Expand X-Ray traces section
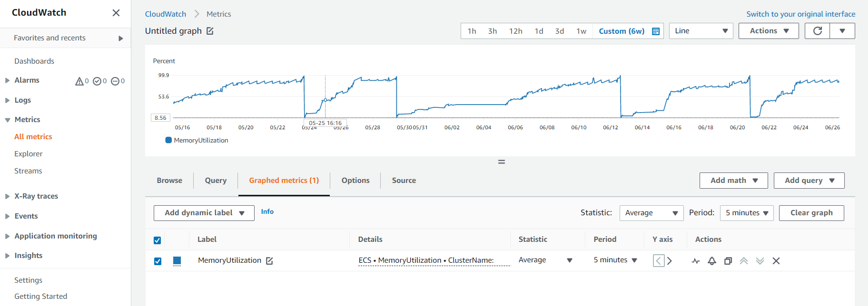The height and width of the screenshot is (306, 868). (x=7, y=196)
